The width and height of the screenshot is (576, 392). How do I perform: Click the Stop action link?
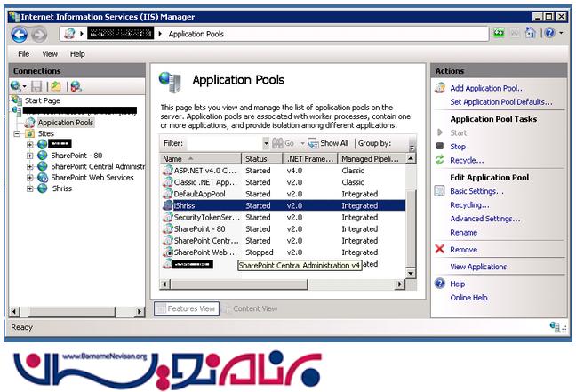458,146
